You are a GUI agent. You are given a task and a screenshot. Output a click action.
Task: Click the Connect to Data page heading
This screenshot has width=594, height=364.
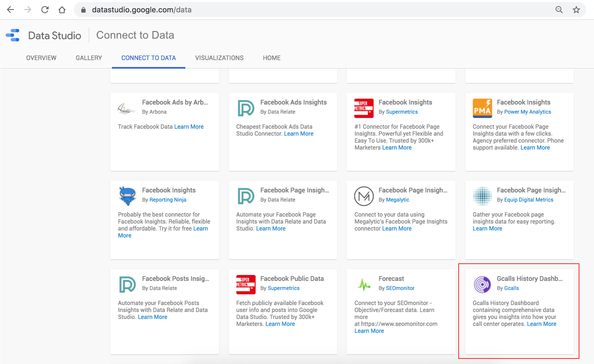tap(135, 35)
